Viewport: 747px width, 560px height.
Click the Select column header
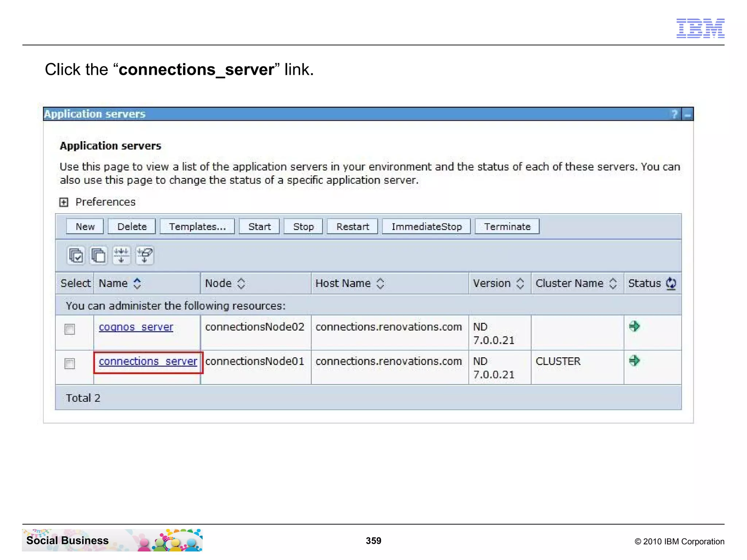(76, 283)
